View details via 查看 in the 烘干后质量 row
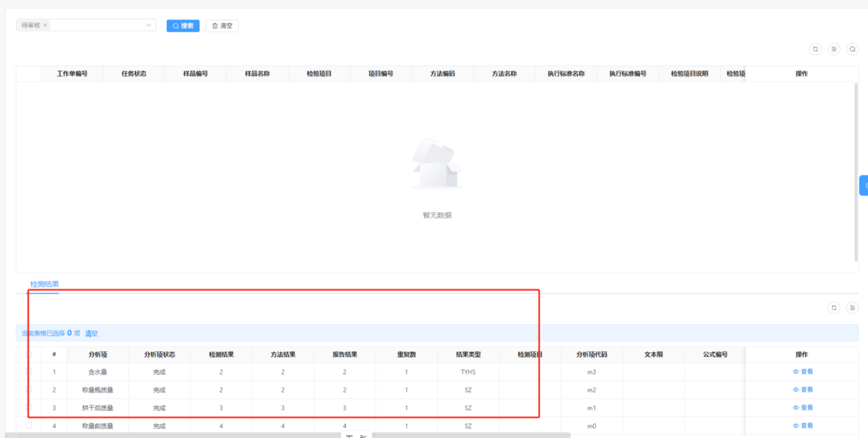 [x=803, y=407]
